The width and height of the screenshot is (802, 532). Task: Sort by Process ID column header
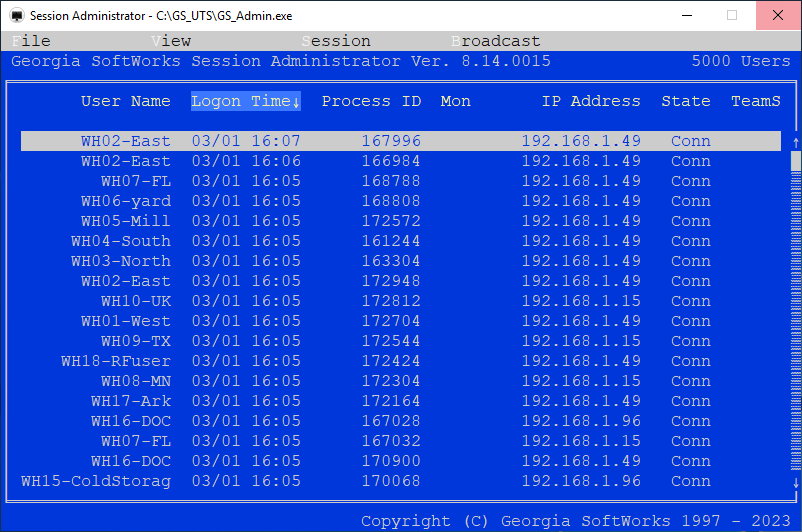click(371, 101)
